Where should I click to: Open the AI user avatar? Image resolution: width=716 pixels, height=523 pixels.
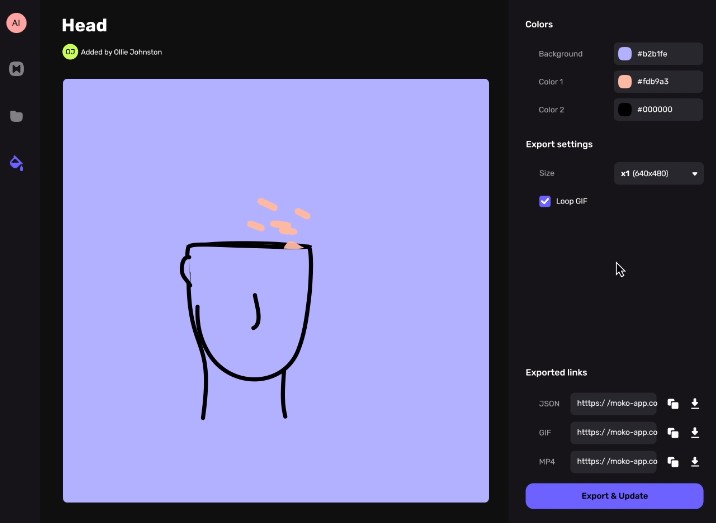click(x=16, y=23)
